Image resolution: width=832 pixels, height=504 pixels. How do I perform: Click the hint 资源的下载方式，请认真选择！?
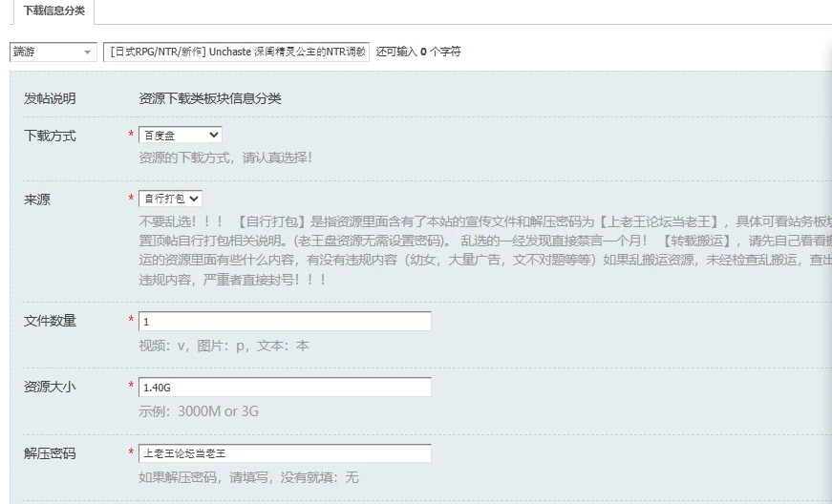click(225, 157)
